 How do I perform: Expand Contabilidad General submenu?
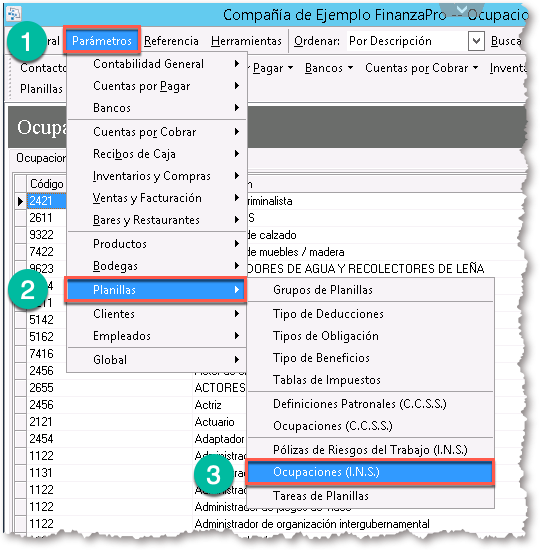(x=157, y=64)
